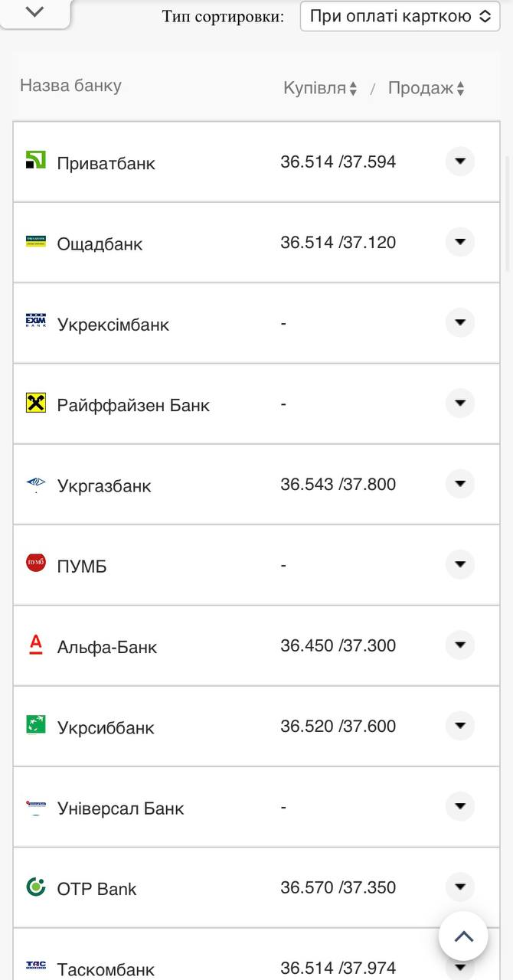The image size is (513, 980).
Task: Click the Райффайзен Банк yellow logo
Action: 36,403
